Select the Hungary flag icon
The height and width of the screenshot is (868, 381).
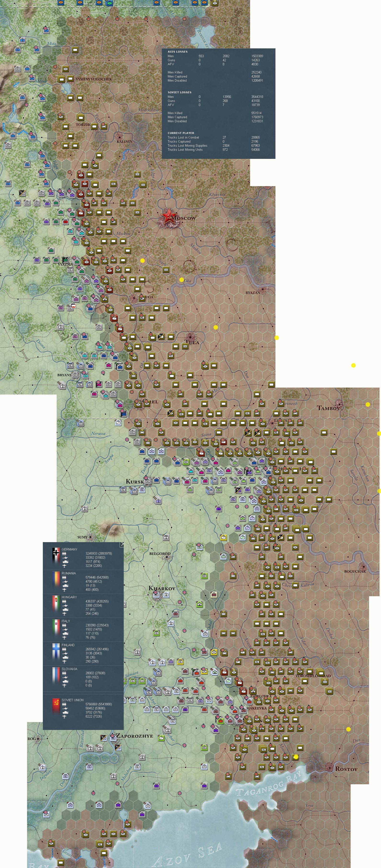point(56,603)
